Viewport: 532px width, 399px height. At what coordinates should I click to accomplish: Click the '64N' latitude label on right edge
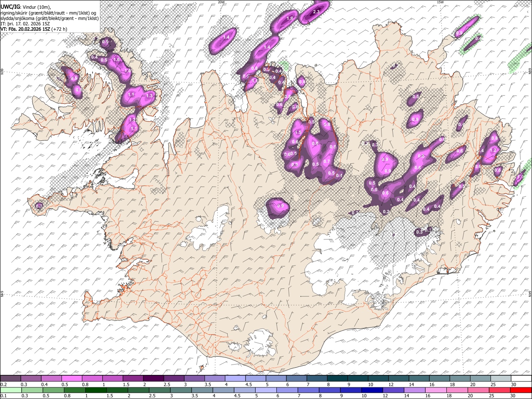click(x=530, y=293)
